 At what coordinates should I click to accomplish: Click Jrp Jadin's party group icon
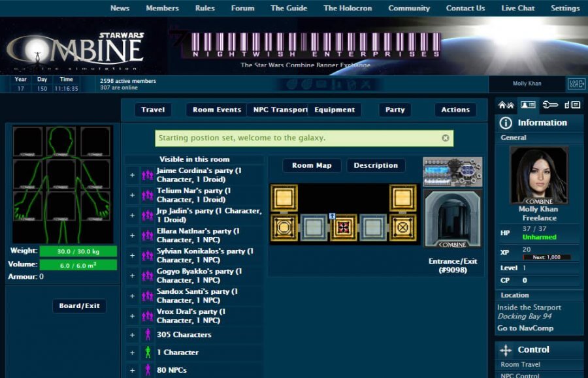148,215
